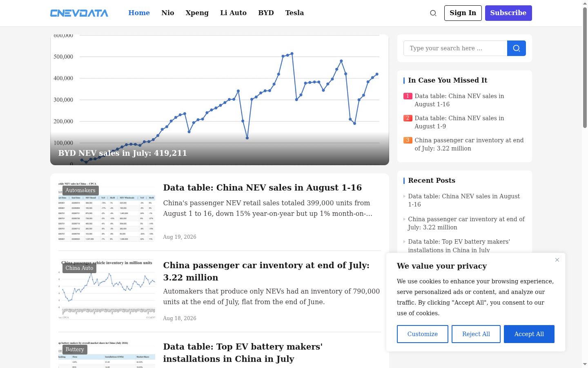
Task: Click Customize cookies button
Action: pos(423,334)
